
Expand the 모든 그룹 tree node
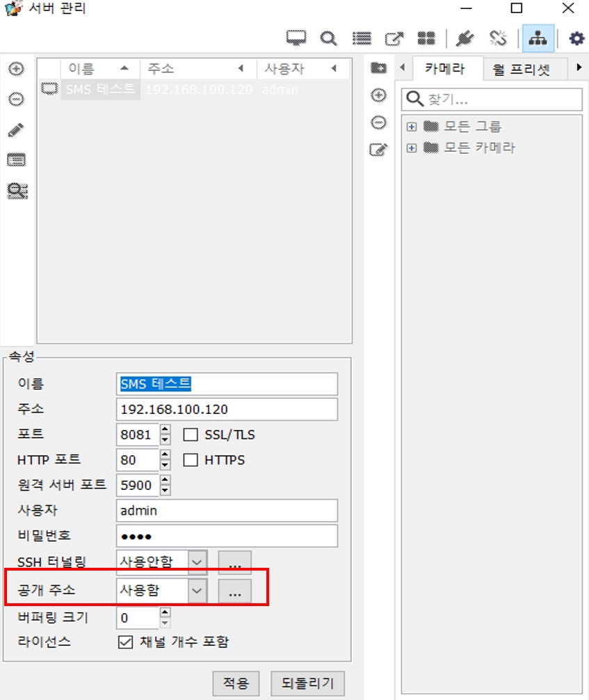coord(412,127)
